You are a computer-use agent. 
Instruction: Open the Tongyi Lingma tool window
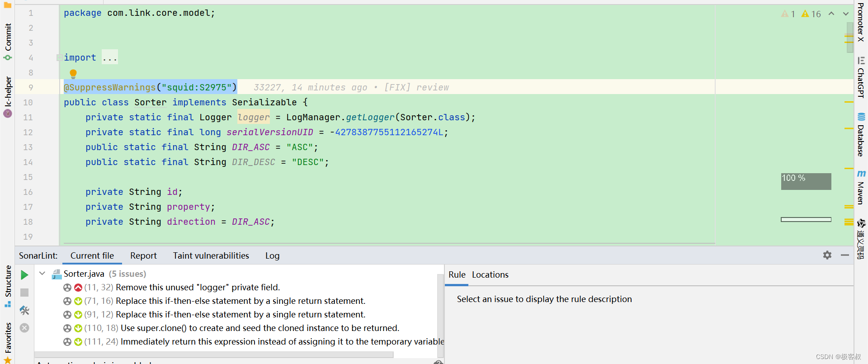(861, 239)
